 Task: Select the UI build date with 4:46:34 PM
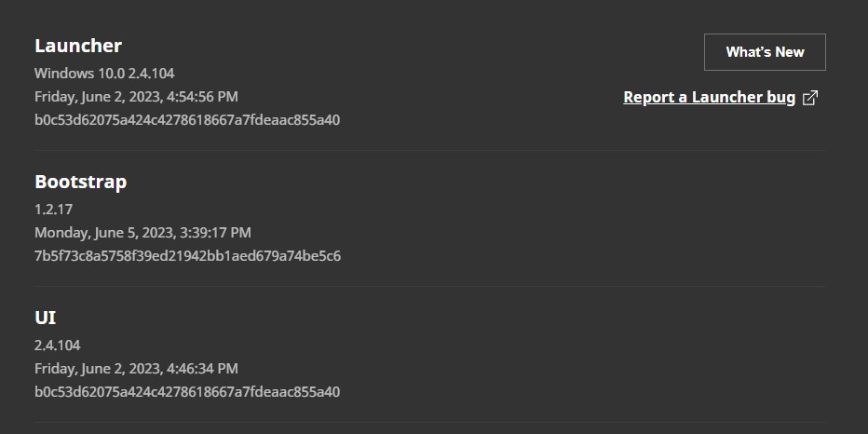pos(136,368)
